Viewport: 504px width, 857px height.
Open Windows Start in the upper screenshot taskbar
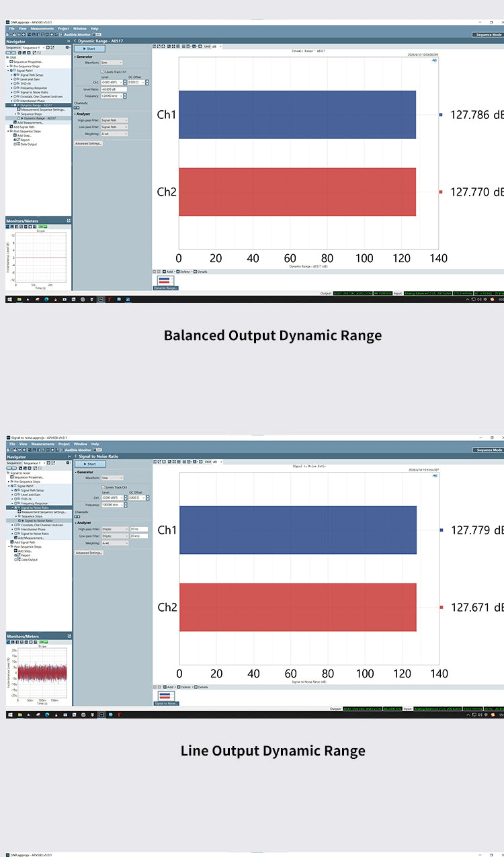click(9, 299)
